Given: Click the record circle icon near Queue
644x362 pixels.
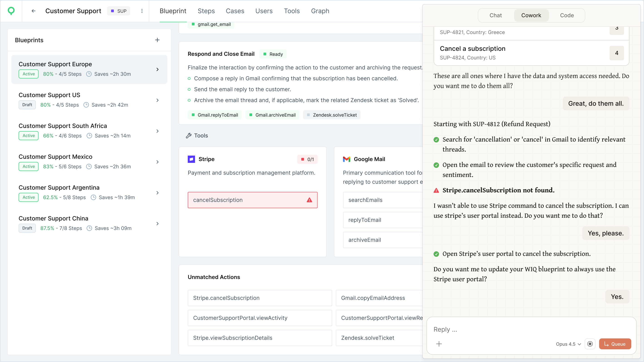Looking at the screenshot, I should [590, 344].
